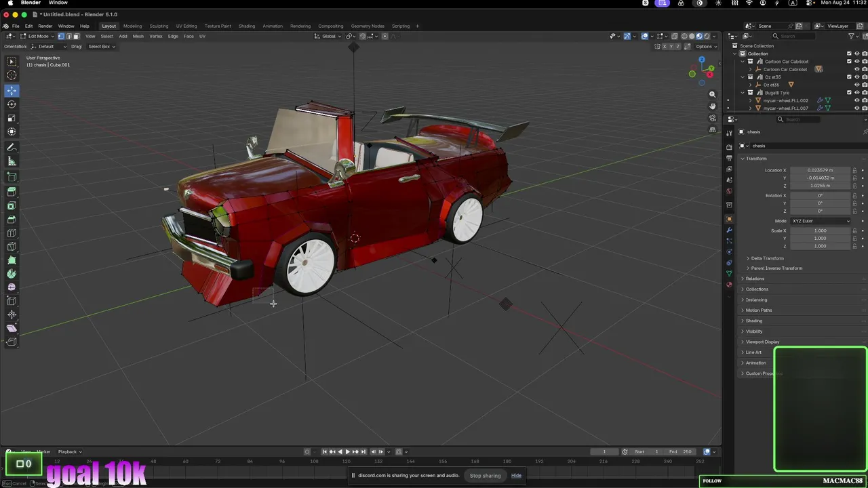The width and height of the screenshot is (868, 488).
Task: Select the Smooth tool
Action: coord(12,287)
